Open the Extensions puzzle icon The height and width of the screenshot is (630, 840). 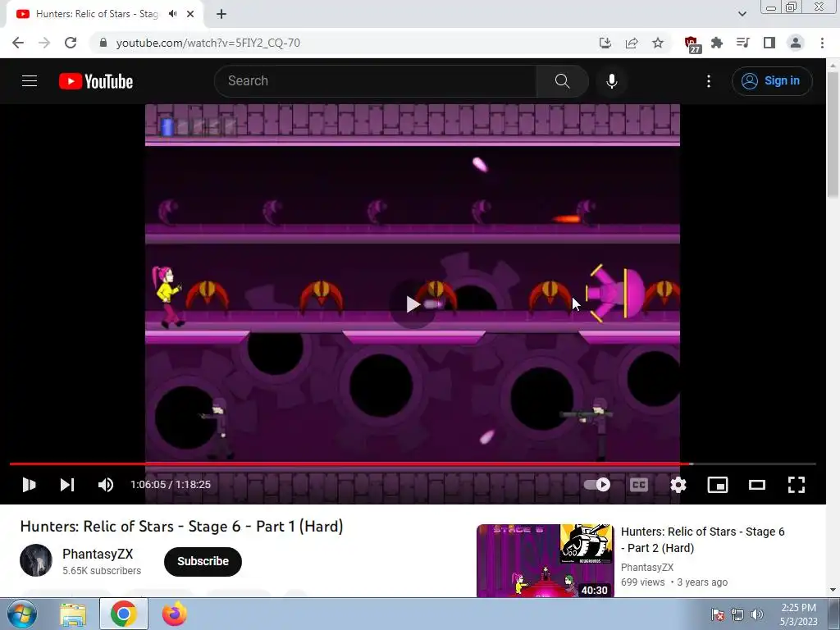[x=717, y=43]
